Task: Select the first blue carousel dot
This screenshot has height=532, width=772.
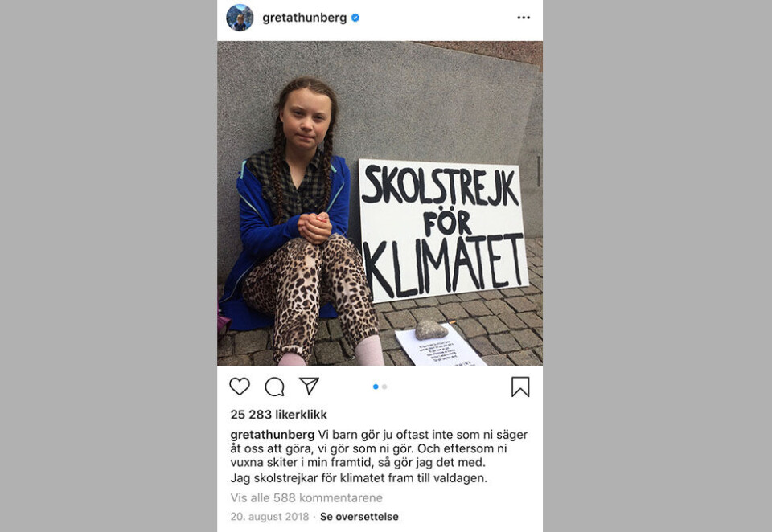Action: pos(376,387)
